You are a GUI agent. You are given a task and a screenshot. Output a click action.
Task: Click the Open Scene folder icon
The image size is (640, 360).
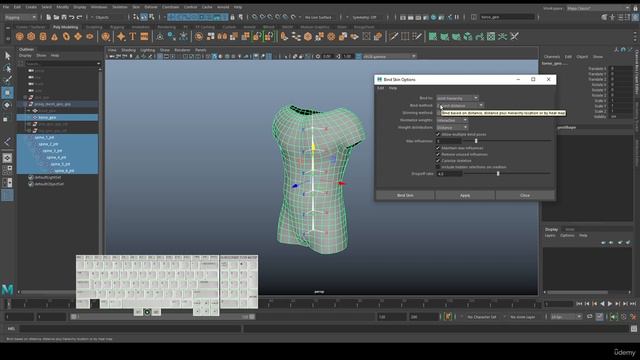[56, 17]
